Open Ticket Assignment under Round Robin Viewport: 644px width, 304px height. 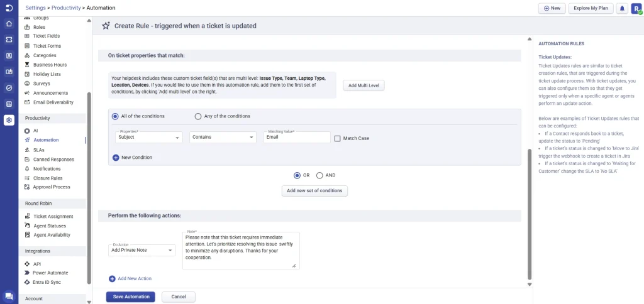click(x=53, y=217)
